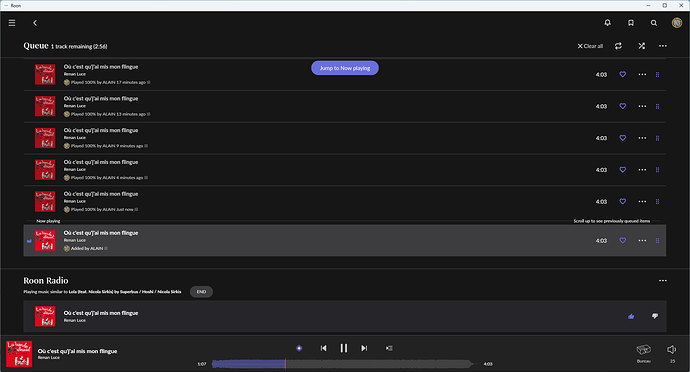690x372 pixels.
Task: Go back with the back arrow
Action: click(35, 23)
